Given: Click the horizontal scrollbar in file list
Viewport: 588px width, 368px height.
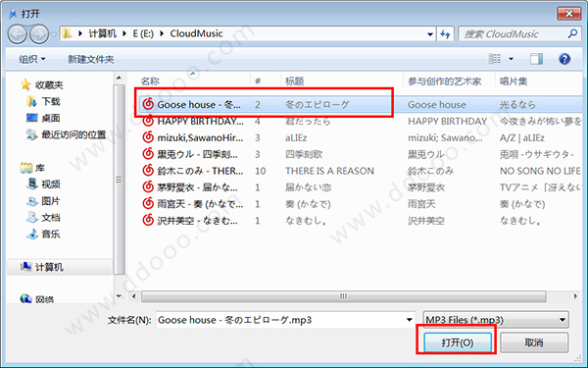Looking at the screenshot, I should tap(343, 296).
